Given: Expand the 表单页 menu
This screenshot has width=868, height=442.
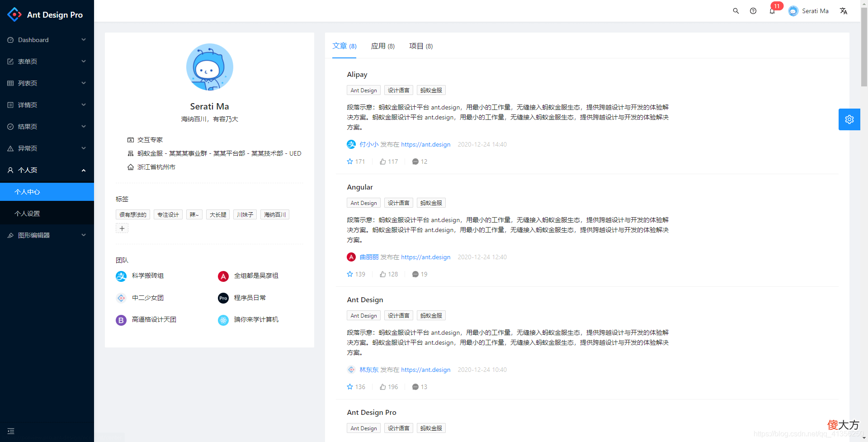Looking at the screenshot, I should point(47,62).
